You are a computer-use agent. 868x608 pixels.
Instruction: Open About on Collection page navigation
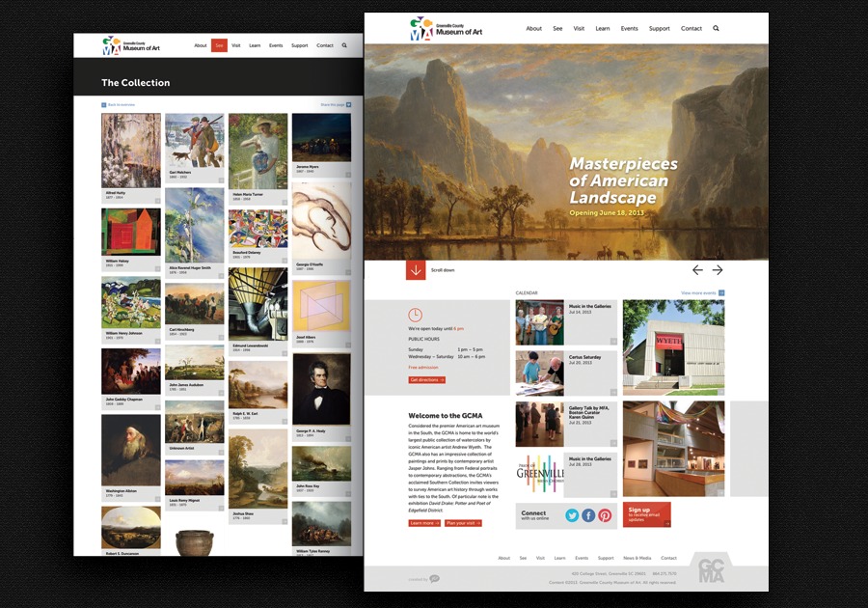201,45
